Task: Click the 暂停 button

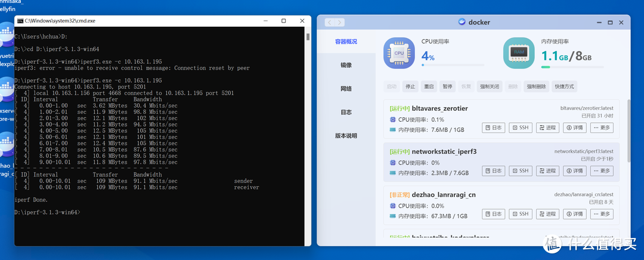Action: 447,86
